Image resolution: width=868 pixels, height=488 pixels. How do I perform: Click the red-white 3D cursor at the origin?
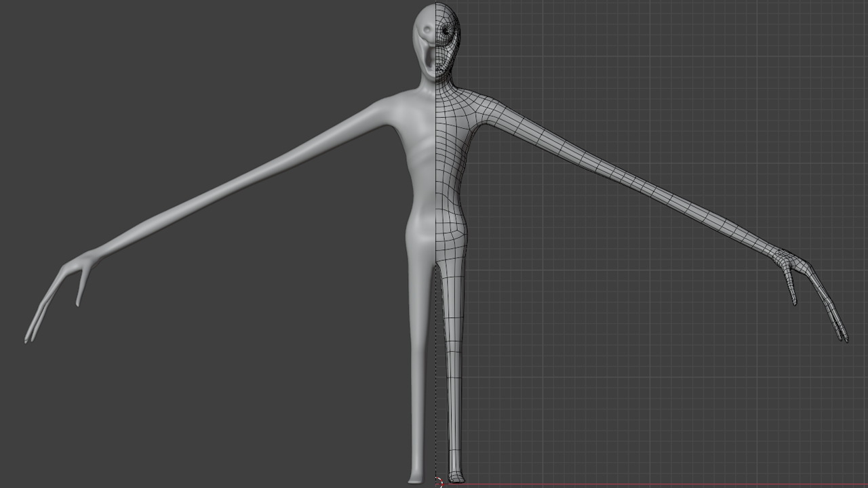click(437, 483)
